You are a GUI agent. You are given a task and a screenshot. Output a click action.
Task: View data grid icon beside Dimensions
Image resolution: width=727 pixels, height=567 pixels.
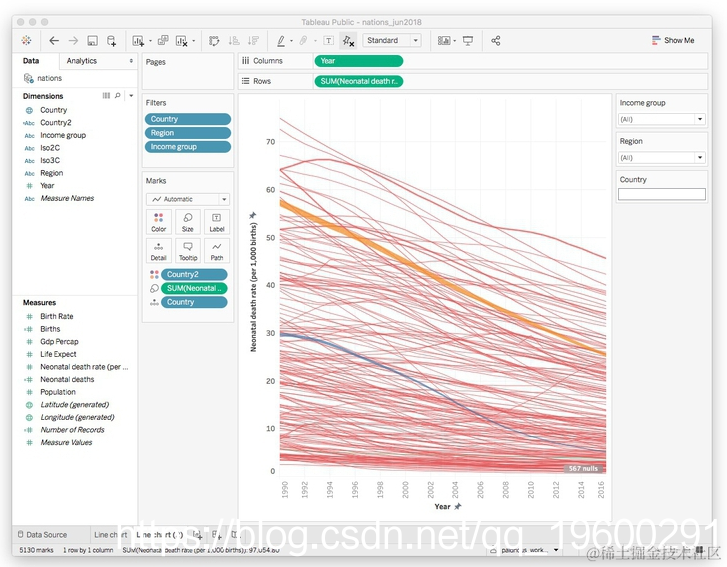pos(106,96)
